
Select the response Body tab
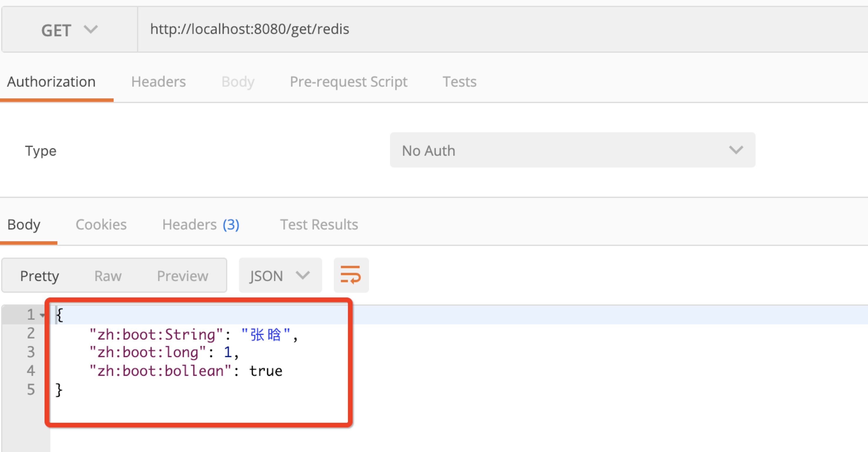pos(24,225)
